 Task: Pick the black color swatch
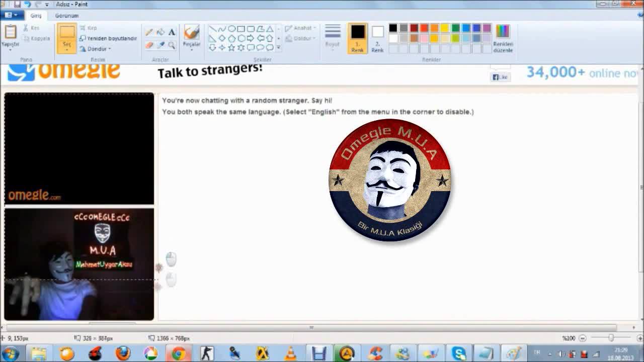pos(393,28)
